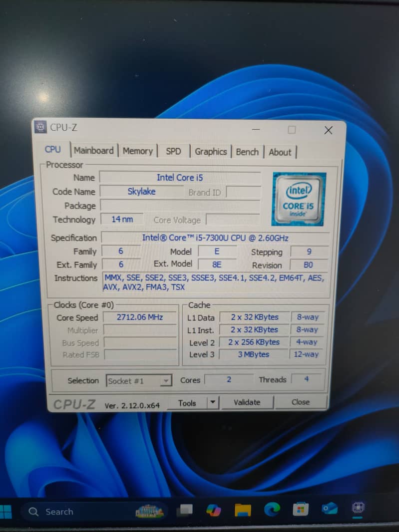The image size is (399, 532).
Task: Launch Copilot from the taskbar
Action: coord(214,510)
